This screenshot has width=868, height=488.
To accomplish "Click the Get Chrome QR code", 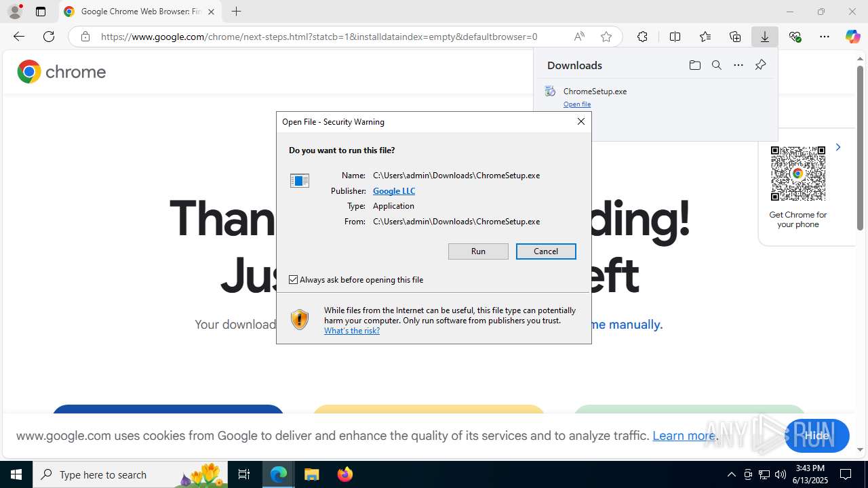I will [x=798, y=174].
